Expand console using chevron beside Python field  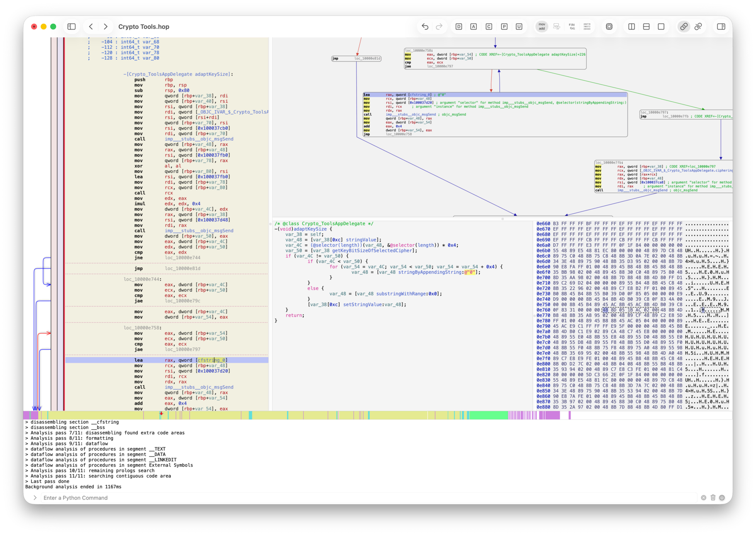click(x=35, y=498)
